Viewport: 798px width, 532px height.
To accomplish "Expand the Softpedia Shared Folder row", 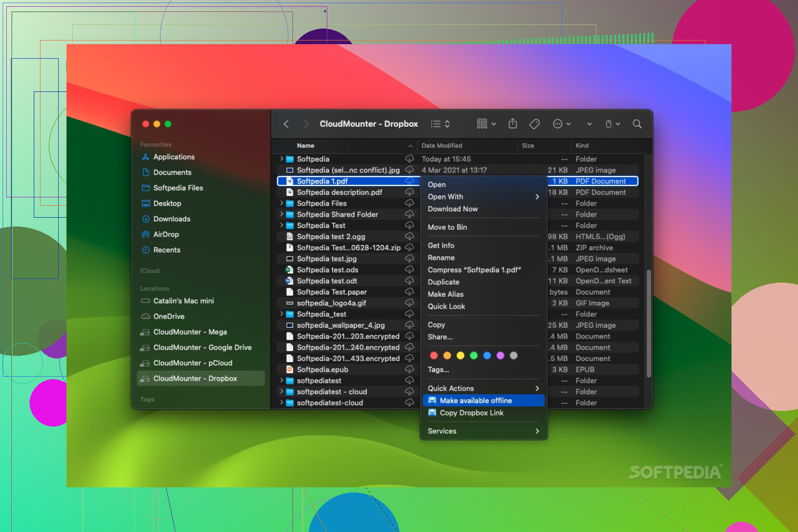I will point(282,214).
